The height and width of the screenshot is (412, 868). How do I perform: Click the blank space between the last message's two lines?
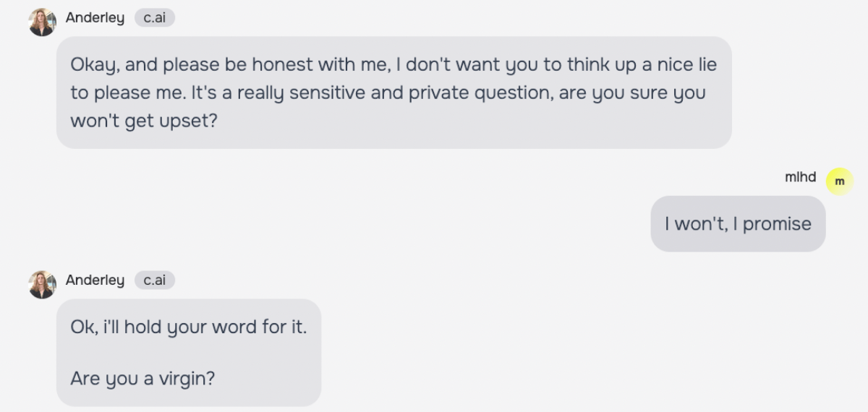pyautogui.click(x=188, y=353)
